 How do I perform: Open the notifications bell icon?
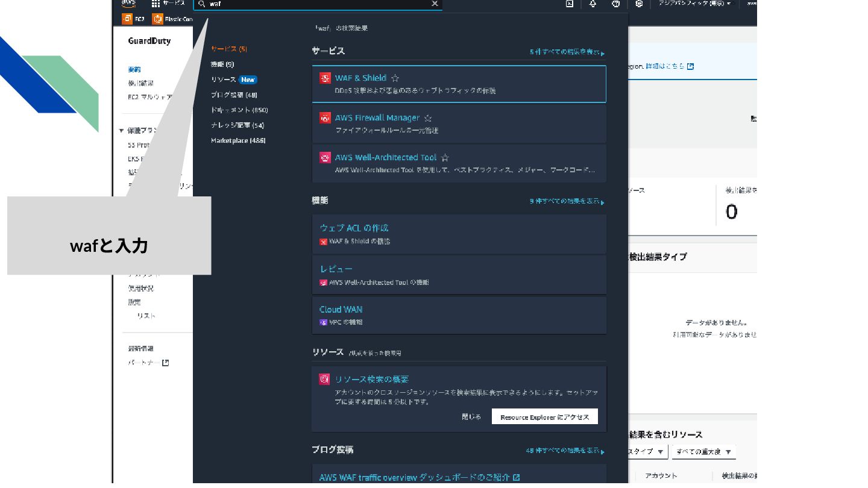[x=593, y=4]
